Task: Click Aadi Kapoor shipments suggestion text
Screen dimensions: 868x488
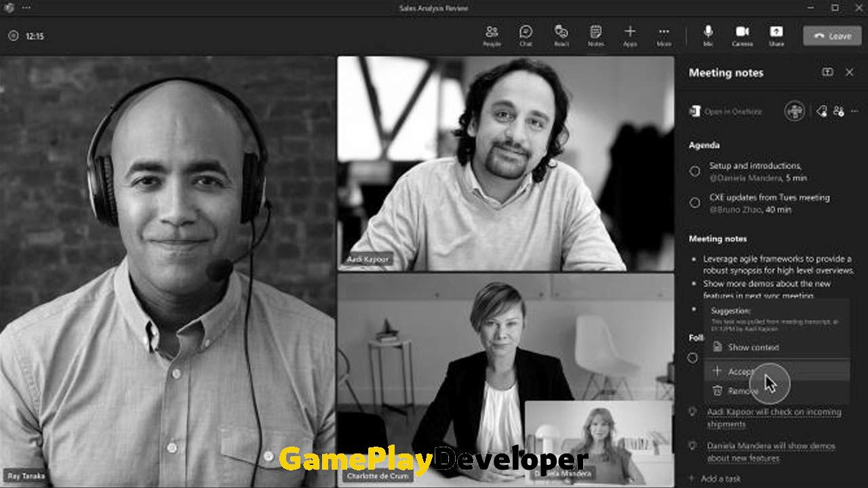Action: 774,418
